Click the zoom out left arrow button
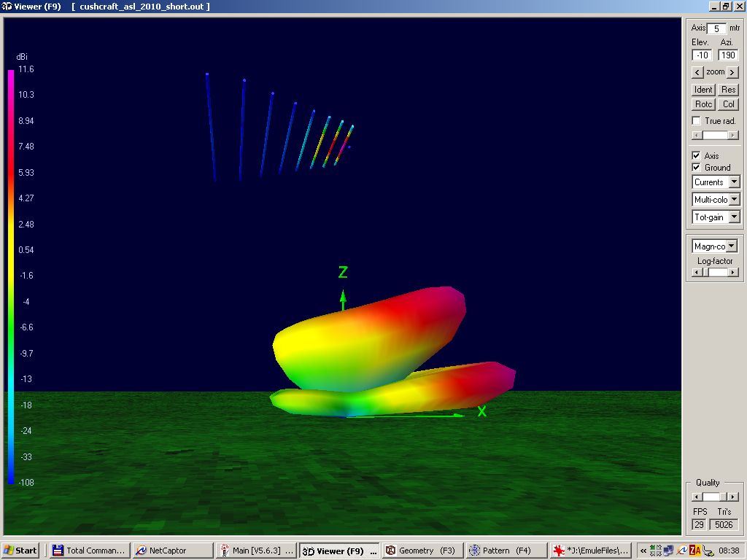The height and width of the screenshot is (560, 747). click(697, 72)
